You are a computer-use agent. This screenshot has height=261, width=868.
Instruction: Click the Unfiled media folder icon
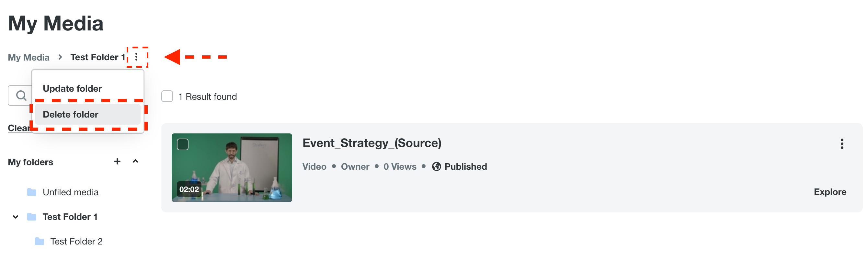(32, 192)
